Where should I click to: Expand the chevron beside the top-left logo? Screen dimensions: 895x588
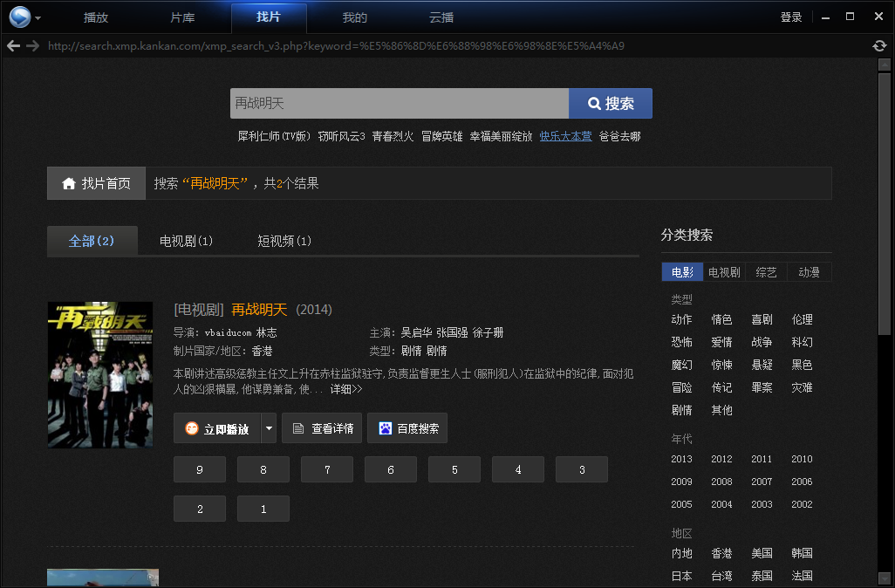click(x=38, y=17)
